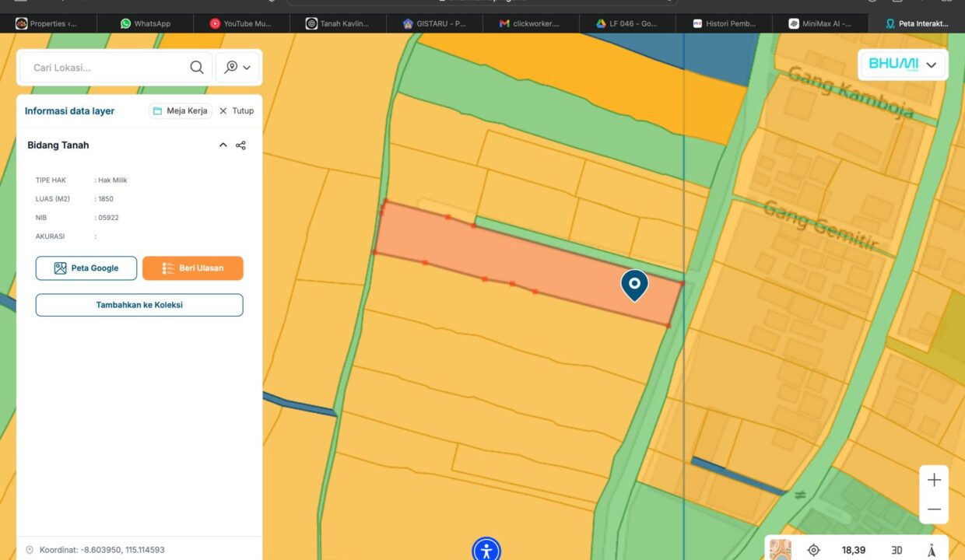Share the Bidang Tanah parcel info
Screen dimensions: 965x560
click(x=241, y=145)
